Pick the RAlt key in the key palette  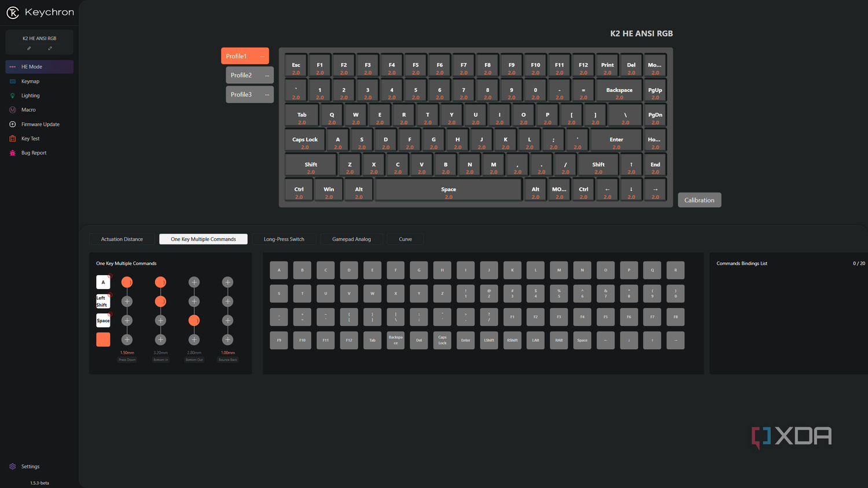(559, 340)
